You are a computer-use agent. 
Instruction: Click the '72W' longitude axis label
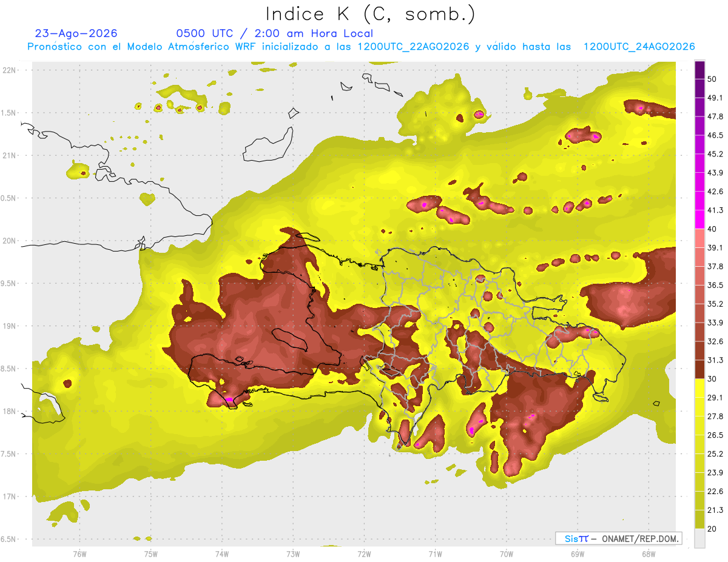pyautogui.click(x=364, y=554)
